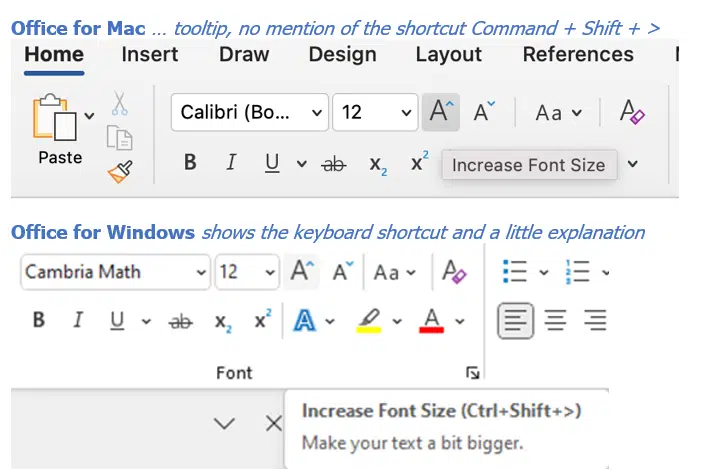Clear formatting with Mac eraser A icon
The width and height of the screenshot is (703, 470).
tap(632, 112)
